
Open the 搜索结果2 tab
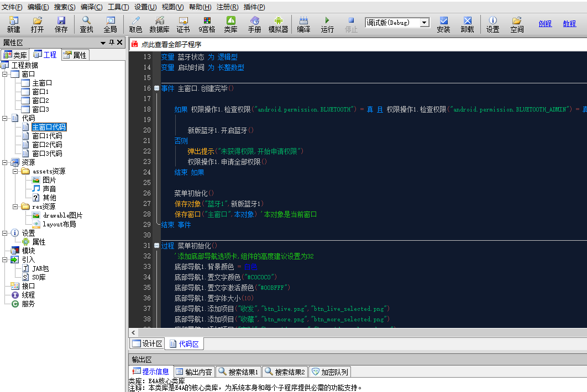[285, 372]
